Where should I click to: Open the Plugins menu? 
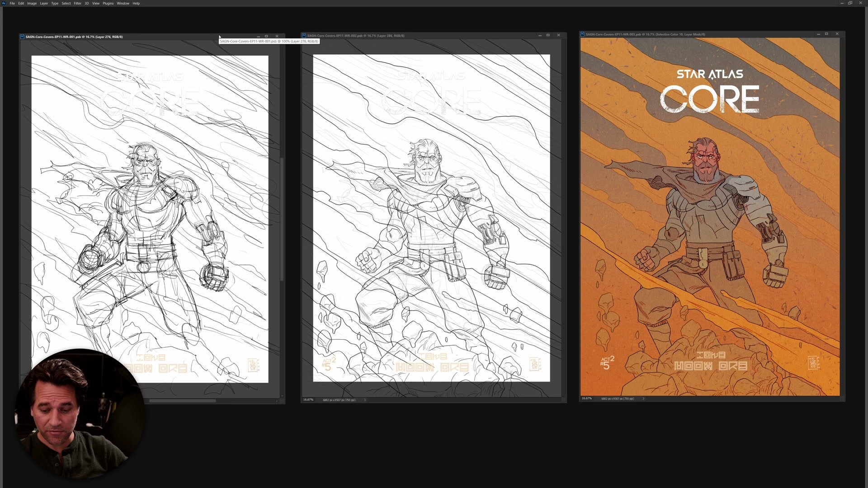(x=108, y=3)
